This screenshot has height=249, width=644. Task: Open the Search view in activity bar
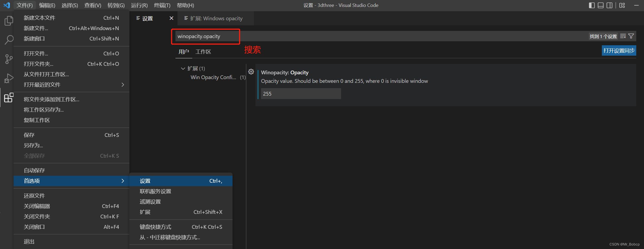tap(9, 40)
